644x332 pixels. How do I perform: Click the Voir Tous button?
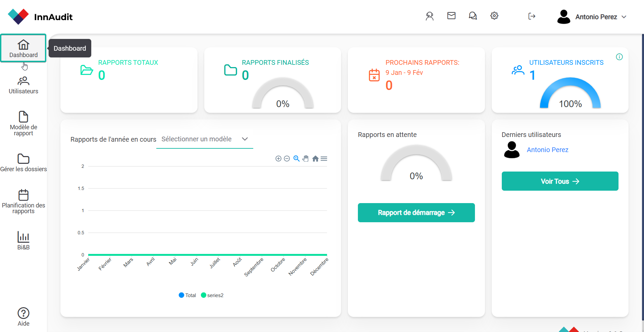click(x=560, y=181)
